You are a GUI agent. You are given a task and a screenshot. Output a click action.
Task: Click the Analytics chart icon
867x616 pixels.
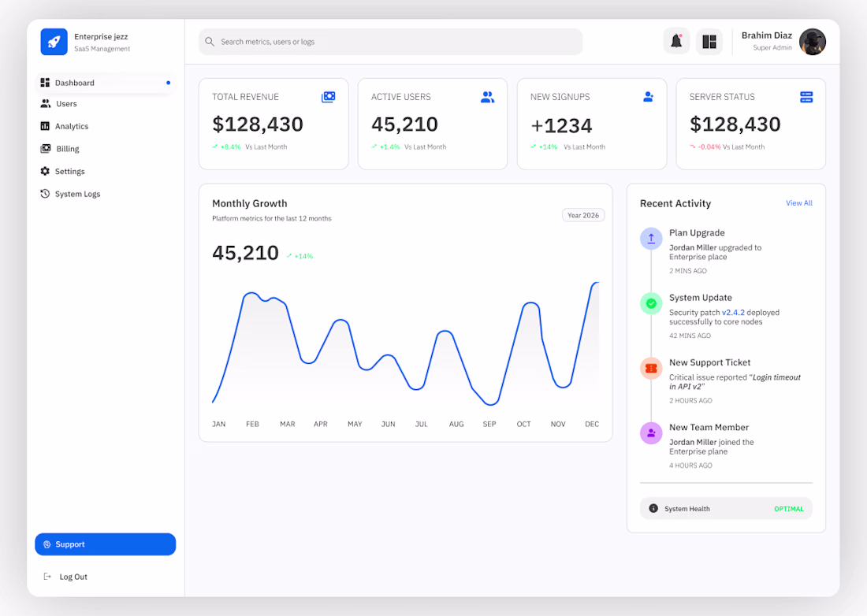tap(45, 126)
